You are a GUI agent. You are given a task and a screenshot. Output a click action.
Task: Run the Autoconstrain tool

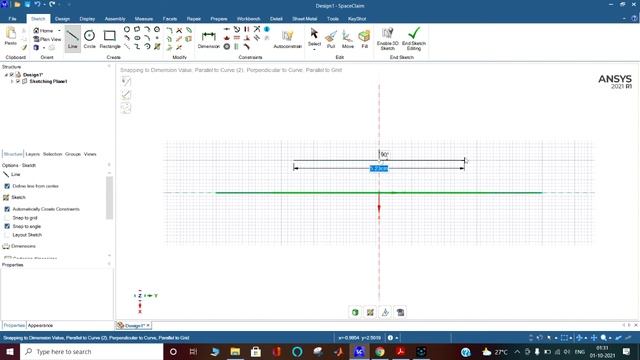point(287,39)
